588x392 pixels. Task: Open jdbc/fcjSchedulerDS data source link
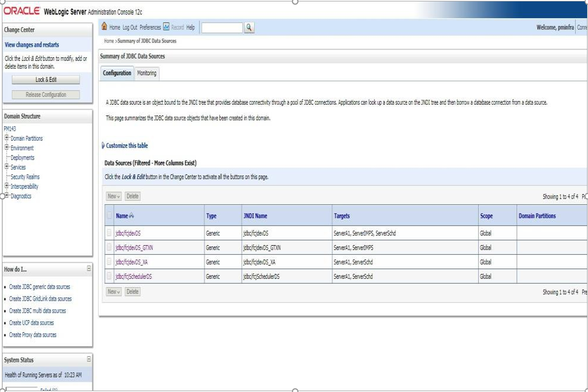click(x=134, y=276)
